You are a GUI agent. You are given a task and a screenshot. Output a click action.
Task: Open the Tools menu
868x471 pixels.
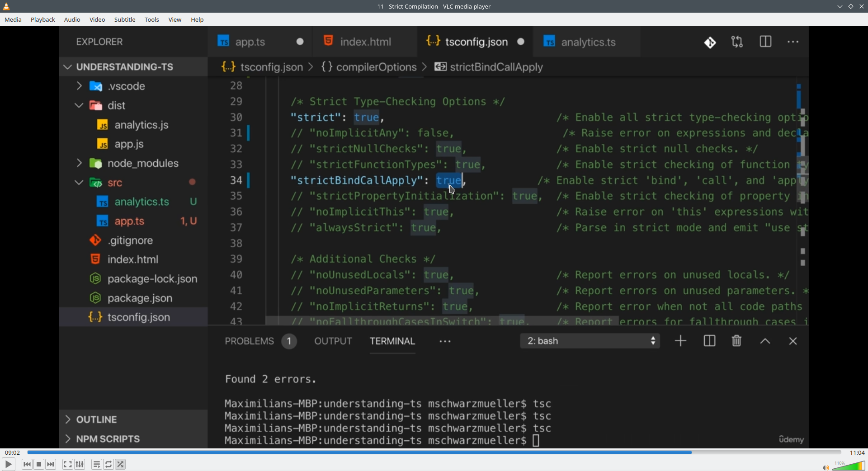(152, 20)
